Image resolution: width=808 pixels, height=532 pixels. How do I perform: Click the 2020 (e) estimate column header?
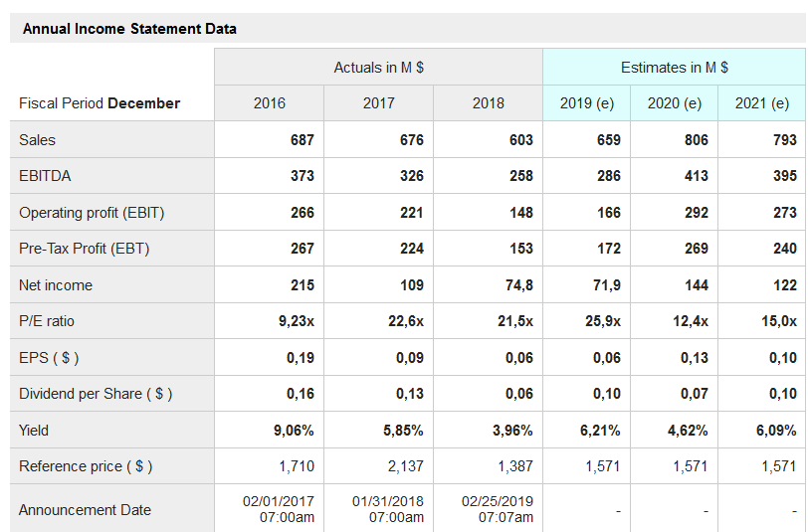click(675, 102)
